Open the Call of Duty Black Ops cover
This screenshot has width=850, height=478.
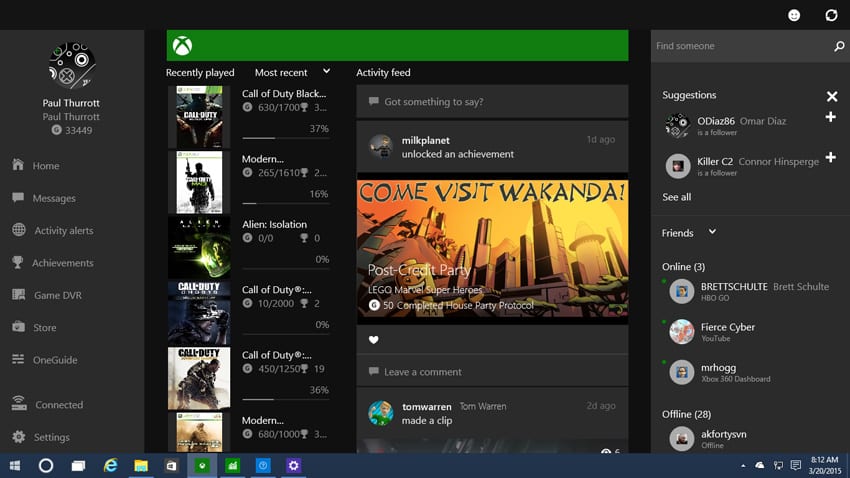tap(199, 117)
